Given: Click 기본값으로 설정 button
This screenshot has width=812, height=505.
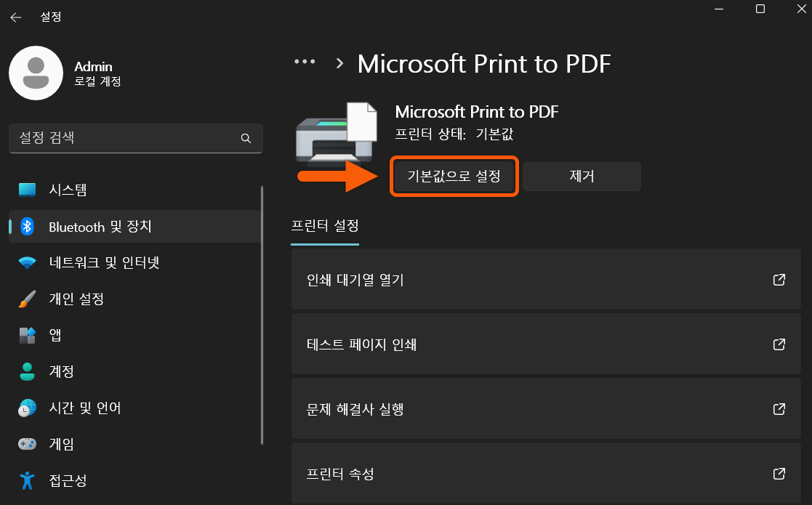Looking at the screenshot, I should tap(454, 177).
